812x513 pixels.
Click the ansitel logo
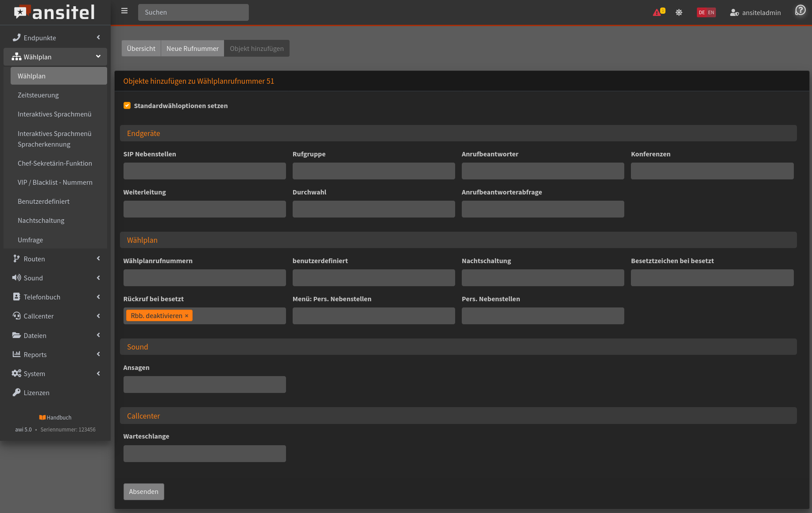point(55,12)
